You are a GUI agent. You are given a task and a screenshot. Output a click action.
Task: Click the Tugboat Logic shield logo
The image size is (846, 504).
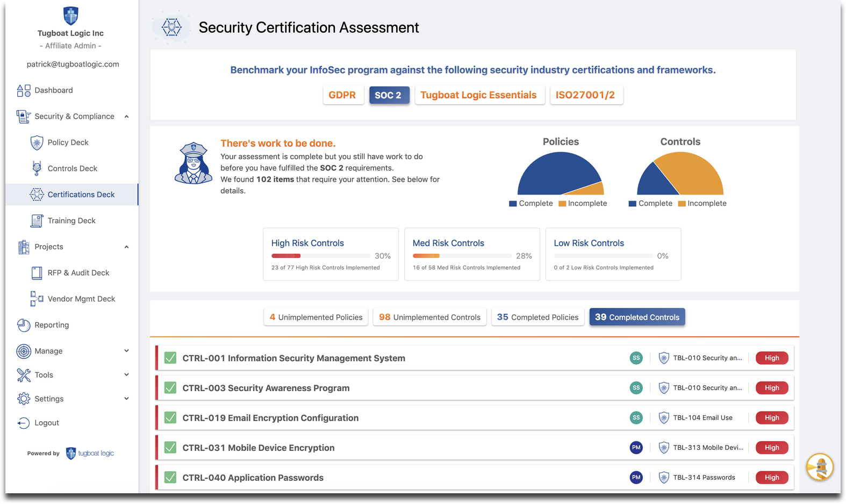pos(70,16)
